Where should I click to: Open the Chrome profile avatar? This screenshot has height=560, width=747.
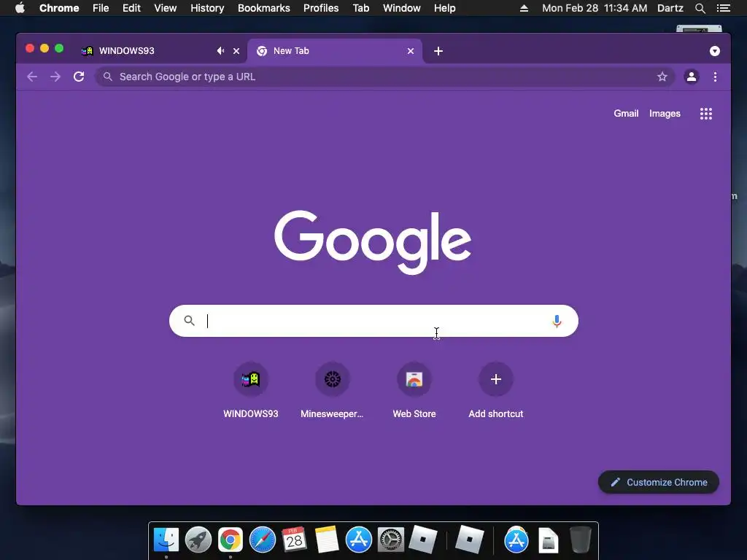[x=692, y=77]
